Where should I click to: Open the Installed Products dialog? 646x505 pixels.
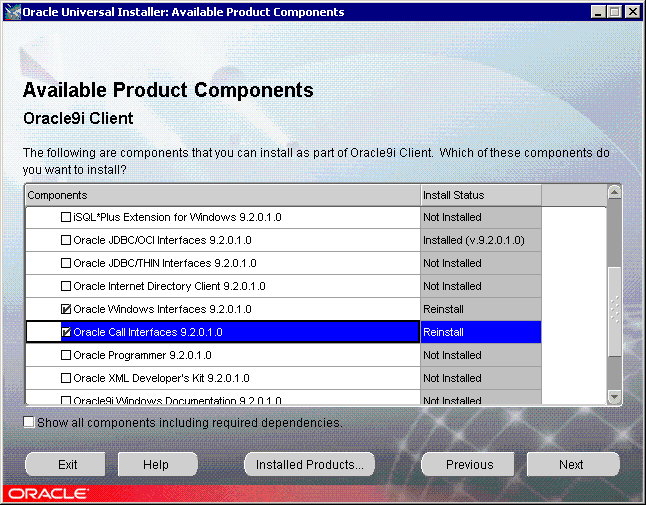tap(309, 464)
